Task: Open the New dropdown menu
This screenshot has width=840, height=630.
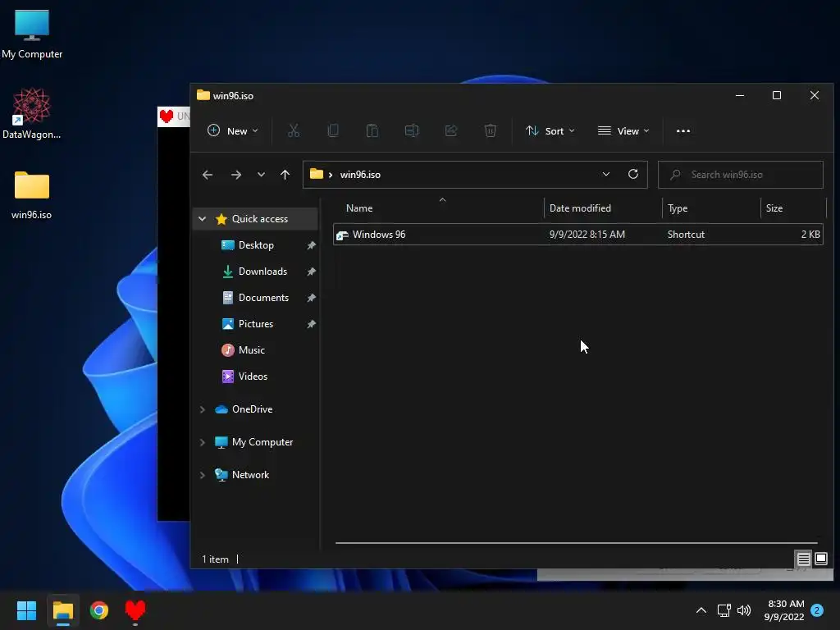Action: coord(233,130)
